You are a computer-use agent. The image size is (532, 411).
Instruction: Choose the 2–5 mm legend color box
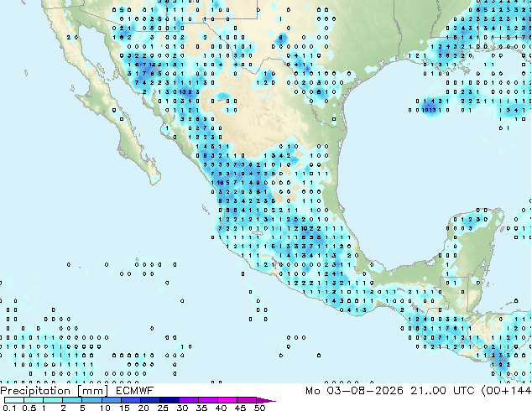[x=72, y=400]
